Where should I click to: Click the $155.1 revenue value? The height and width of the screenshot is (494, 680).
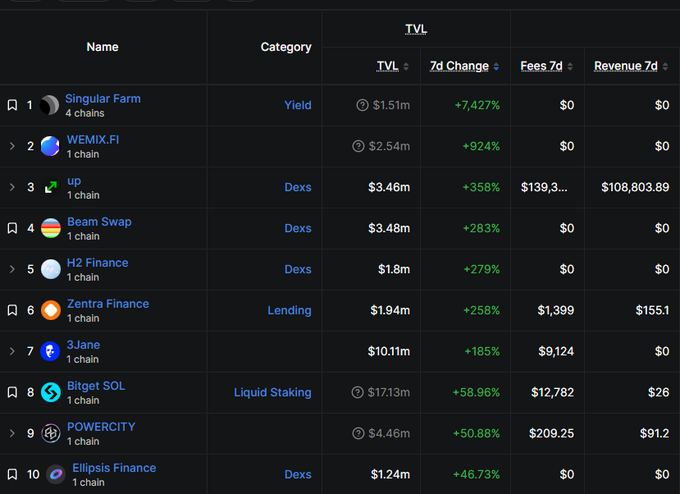(x=652, y=310)
